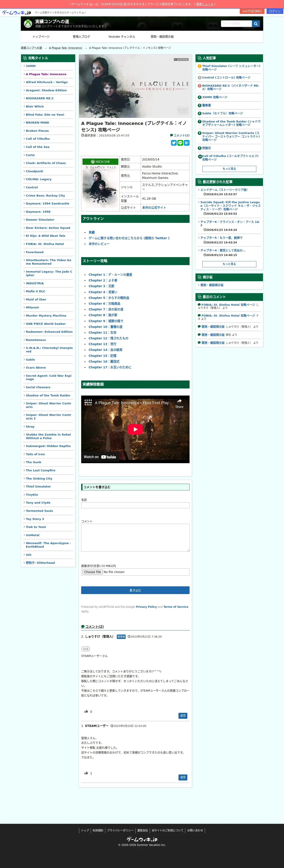Open Thief Simulator popular article rank 1
Screen dimensions: 284x868
231,68
